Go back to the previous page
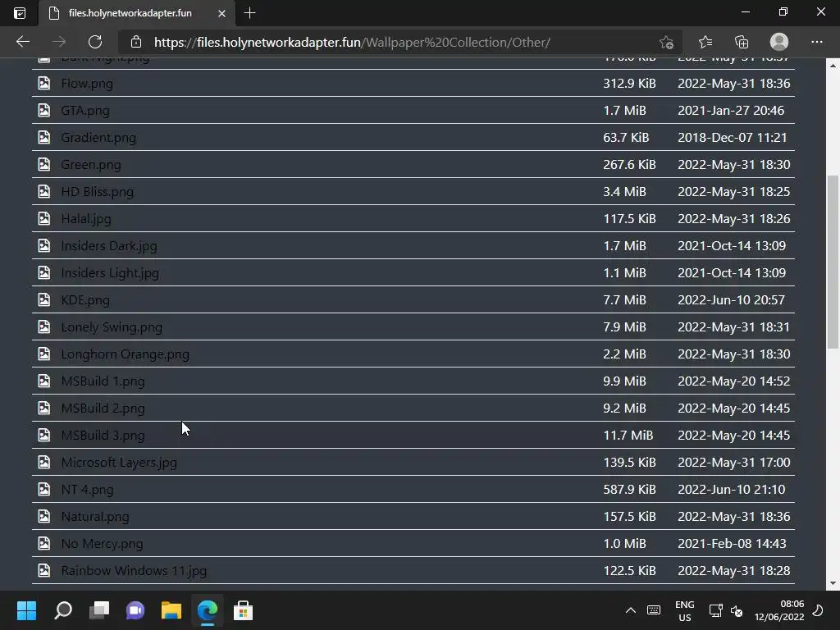This screenshot has height=630, width=840. (22, 42)
